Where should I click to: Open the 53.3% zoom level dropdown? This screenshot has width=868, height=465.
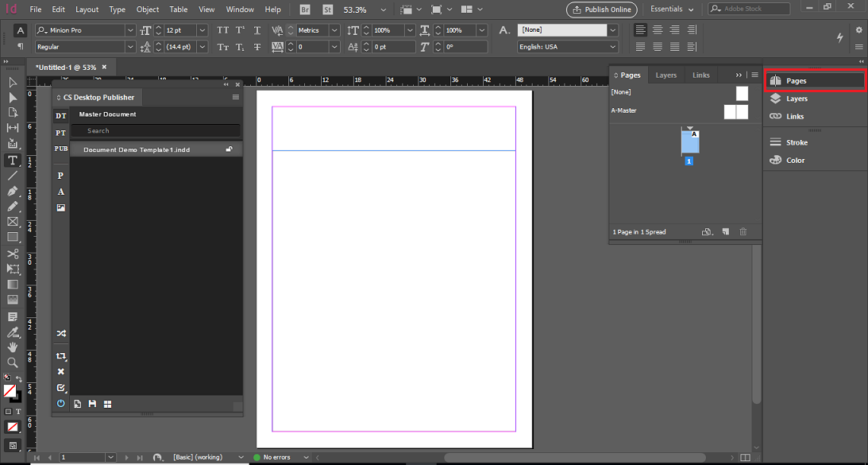click(383, 10)
